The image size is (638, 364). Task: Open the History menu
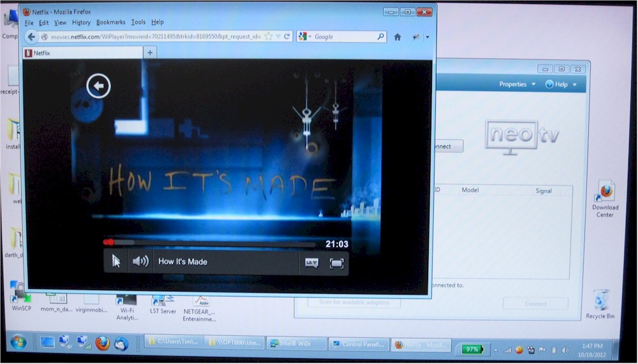tap(81, 23)
